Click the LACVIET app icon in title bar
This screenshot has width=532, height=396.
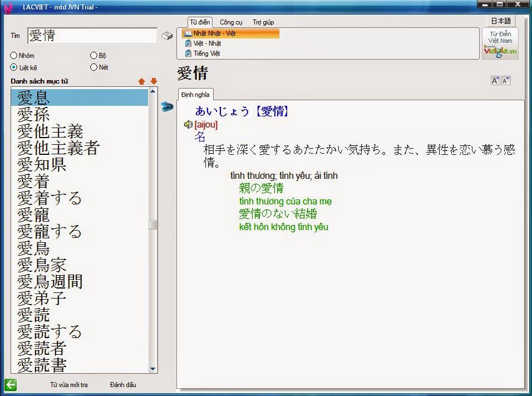[9, 7]
